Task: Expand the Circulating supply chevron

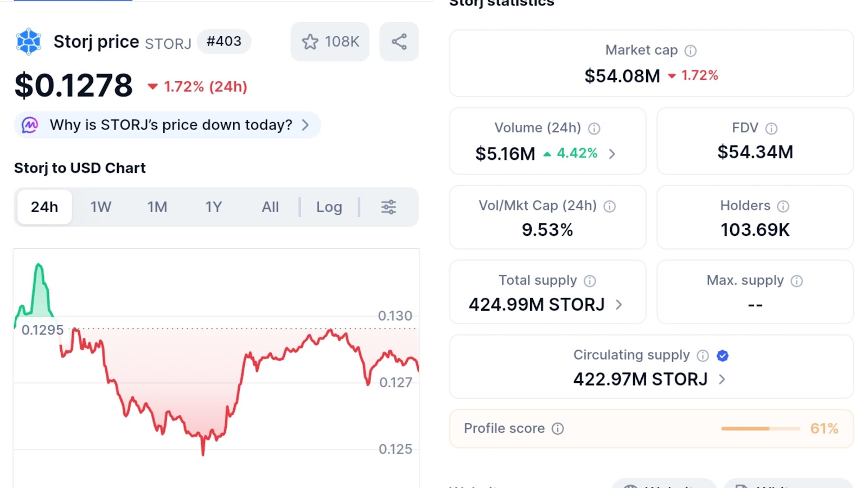Action: point(722,380)
